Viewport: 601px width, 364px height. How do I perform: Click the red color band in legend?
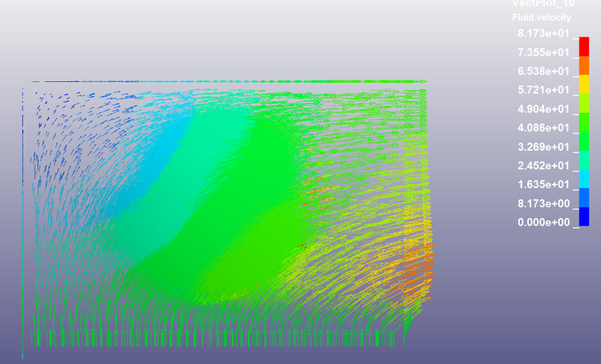point(584,46)
